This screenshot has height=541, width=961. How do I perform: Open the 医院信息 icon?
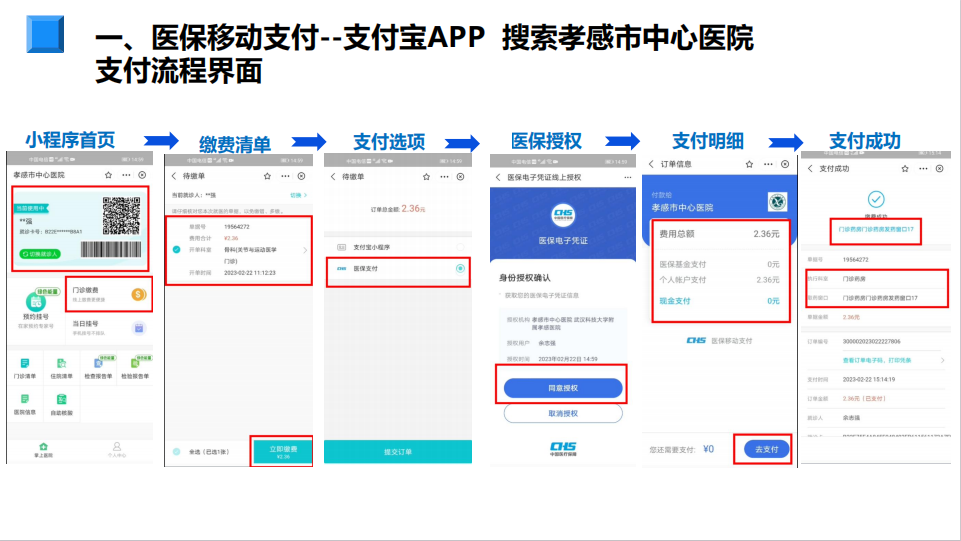pos(25,399)
